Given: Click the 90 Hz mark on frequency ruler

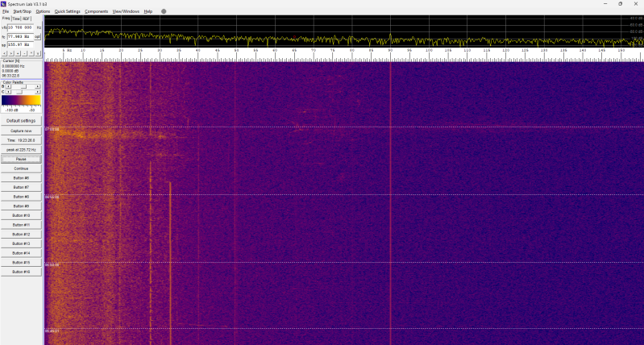Looking at the screenshot, I should click(x=390, y=50).
